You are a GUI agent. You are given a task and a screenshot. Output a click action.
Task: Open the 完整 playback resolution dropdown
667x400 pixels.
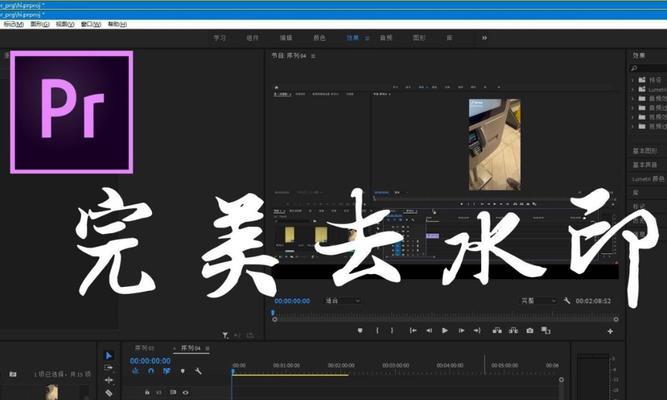539,301
